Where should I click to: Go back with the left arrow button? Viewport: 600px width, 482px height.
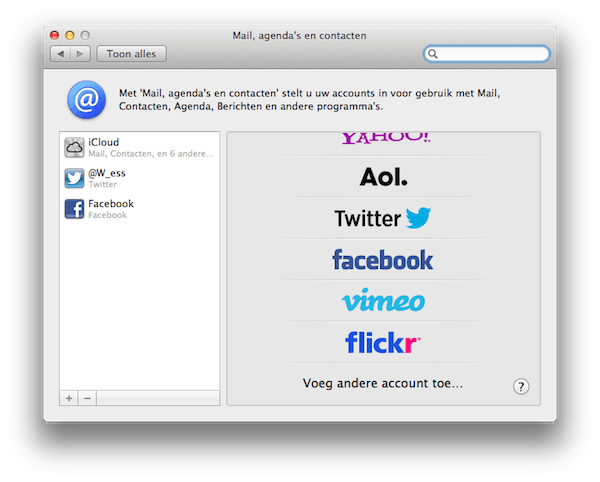[x=60, y=54]
